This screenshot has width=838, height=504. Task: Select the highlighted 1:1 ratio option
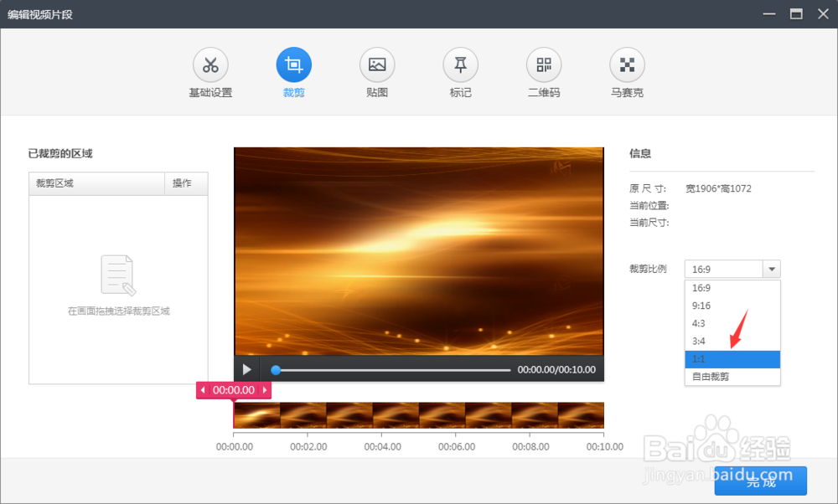pos(732,359)
